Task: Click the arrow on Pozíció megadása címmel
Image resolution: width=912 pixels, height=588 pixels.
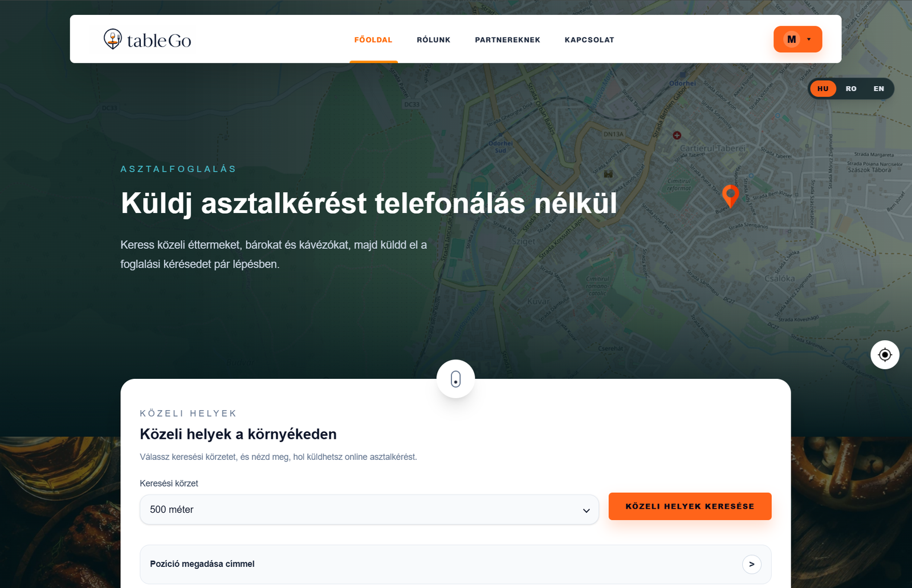Action: point(751,564)
